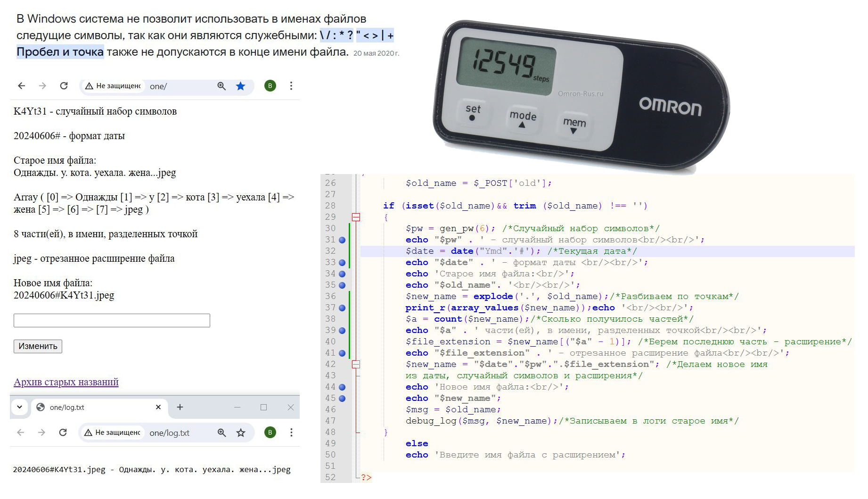Click the address bar showing one/log.txt
This screenshot has height=499, width=868.
179,433
